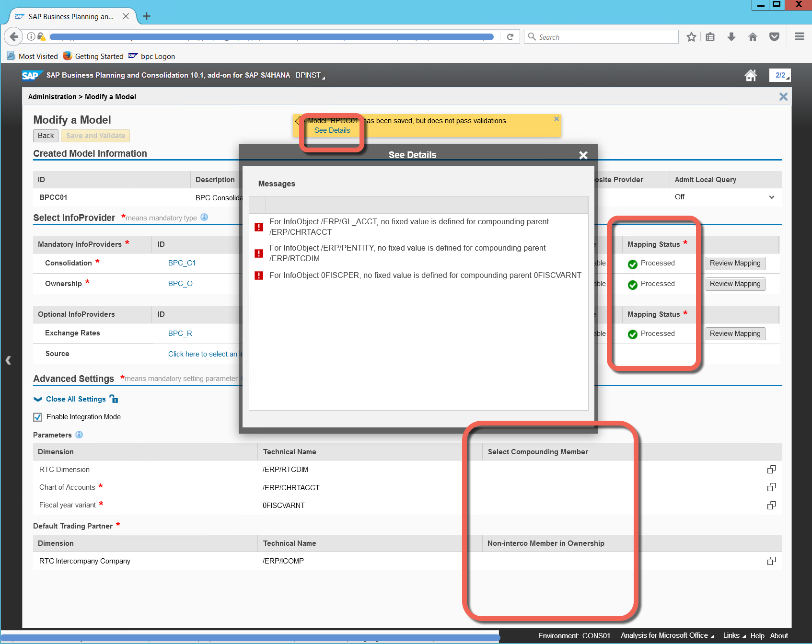Dismiss the yellow validation warning banner
Screen dimensions: 812x644
(x=557, y=119)
